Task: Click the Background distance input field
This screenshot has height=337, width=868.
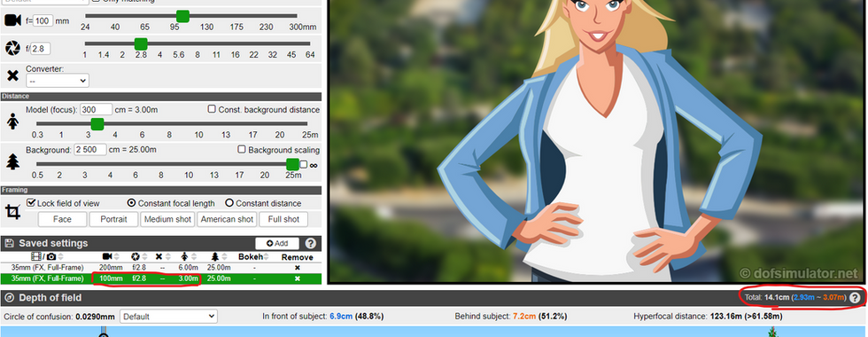Action: click(90, 150)
